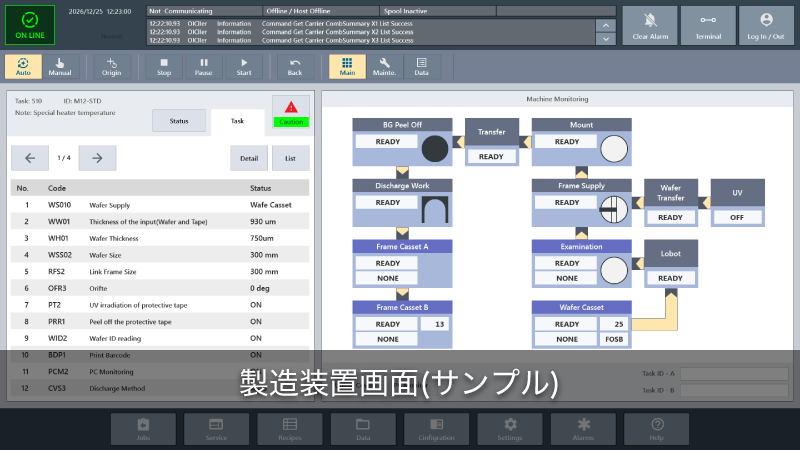Switch to the Task tab
This screenshot has width=800, height=450.
(237, 121)
